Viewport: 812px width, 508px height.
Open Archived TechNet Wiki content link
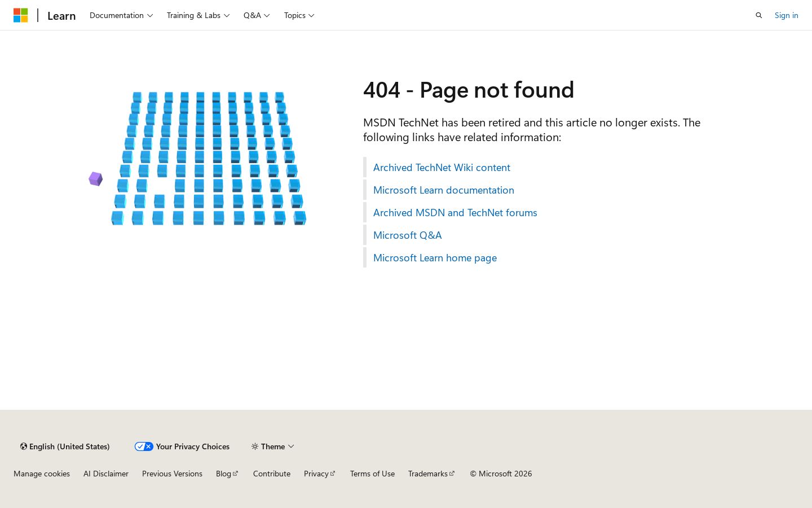pyautogui.click(x=442, y=167)
